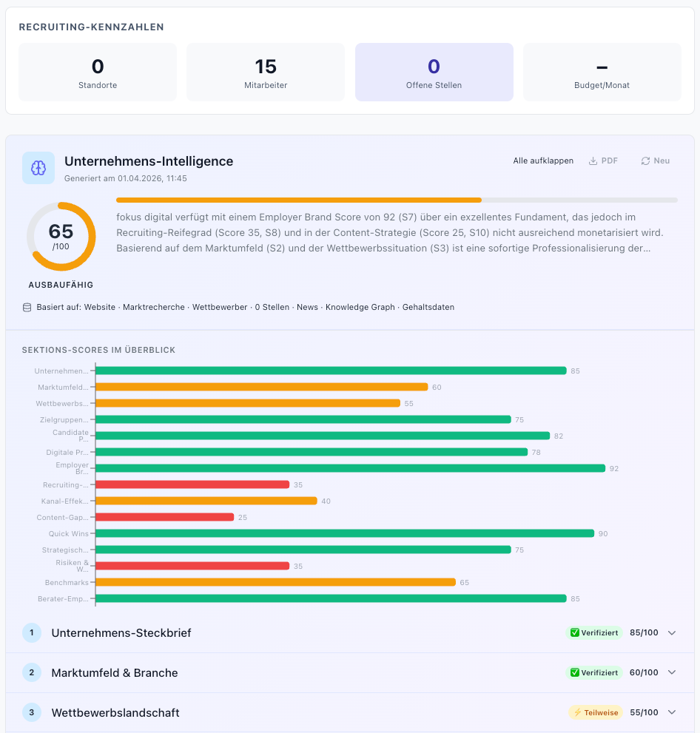Click the PDF download icon
Viewport: 700px width, 733px height.
click(x=593, y=161)
